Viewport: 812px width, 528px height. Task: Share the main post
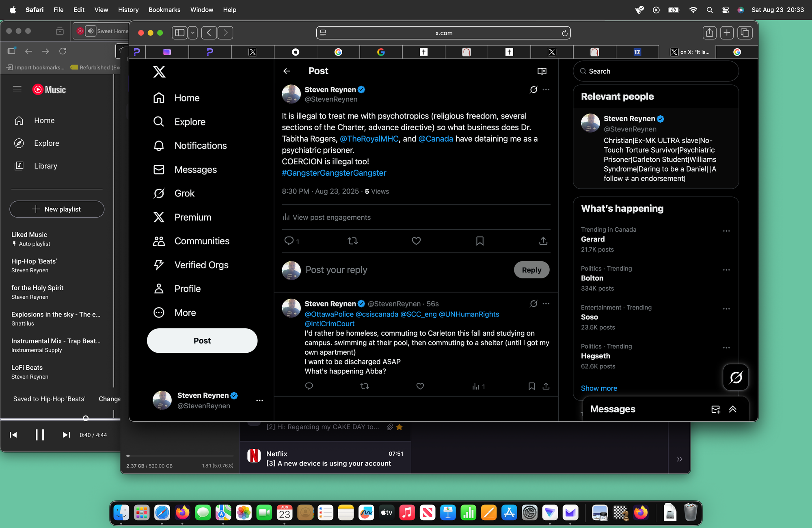click(543, 241)
